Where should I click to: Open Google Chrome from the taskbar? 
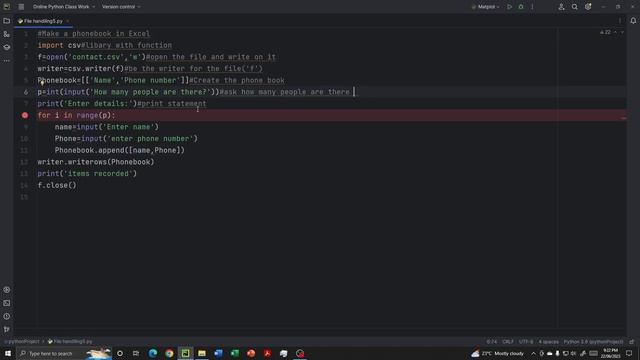(x=169, y=353)
